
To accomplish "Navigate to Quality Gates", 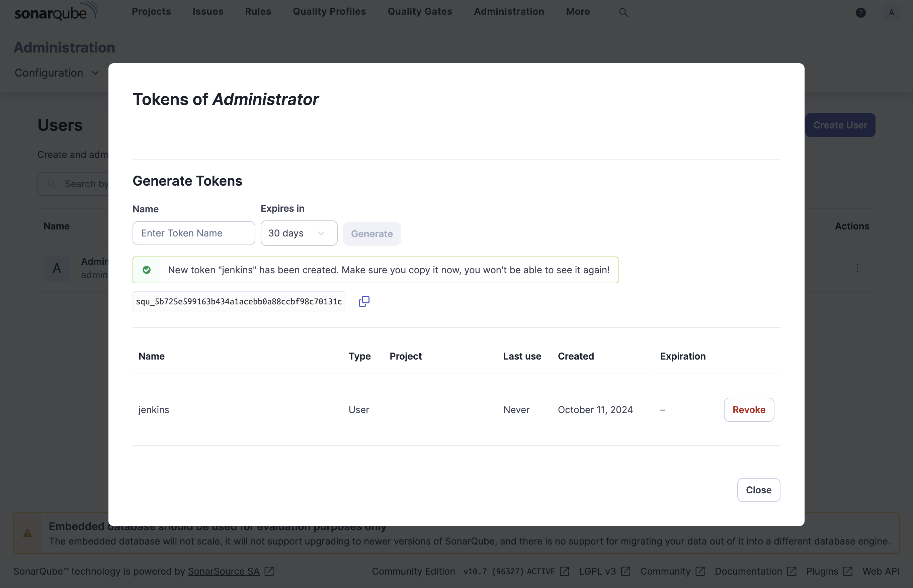I will [420, 11].
